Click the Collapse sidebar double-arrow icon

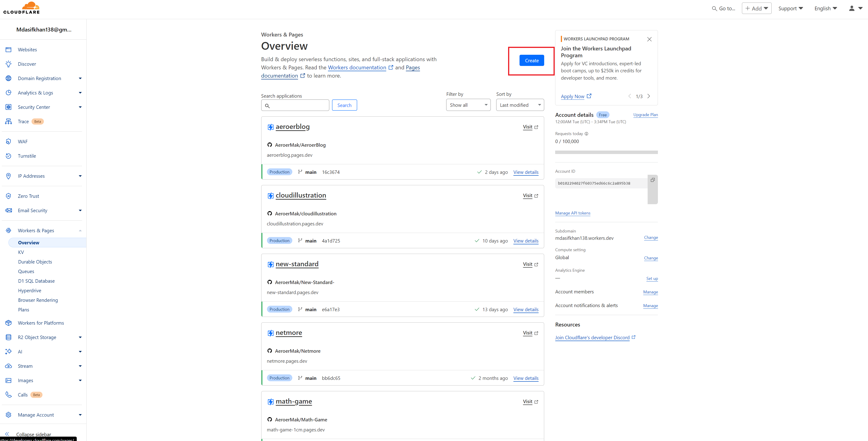(7, 434)
